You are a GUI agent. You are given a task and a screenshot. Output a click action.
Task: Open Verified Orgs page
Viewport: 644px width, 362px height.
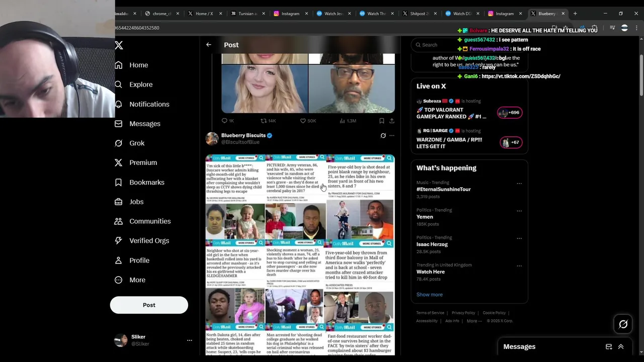click(141, 241)
